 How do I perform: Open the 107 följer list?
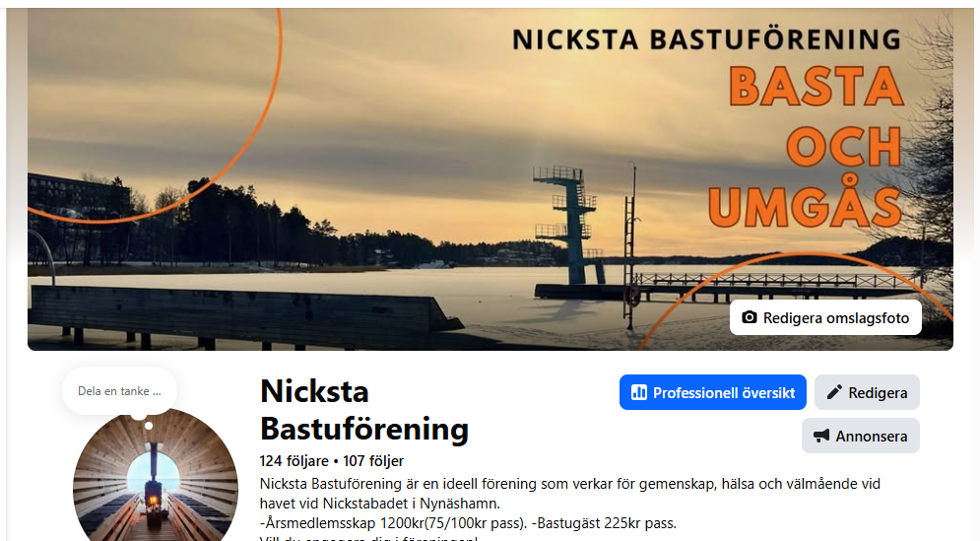click(x=373, y=461)
